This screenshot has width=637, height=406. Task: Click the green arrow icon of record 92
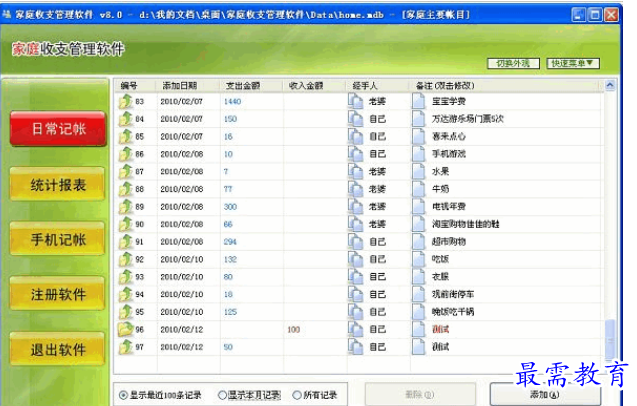pyautogui.click(x=126, y=259)
